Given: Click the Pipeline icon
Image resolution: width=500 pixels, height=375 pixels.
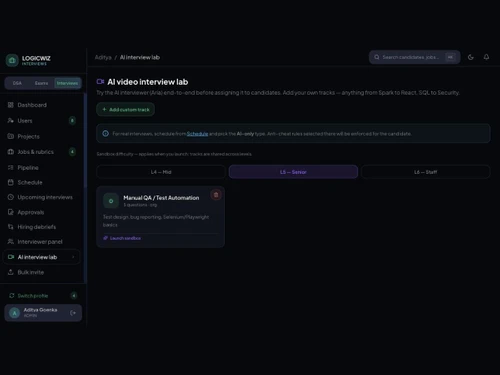Looking at the screenshot, I should (x=11, y=168).
